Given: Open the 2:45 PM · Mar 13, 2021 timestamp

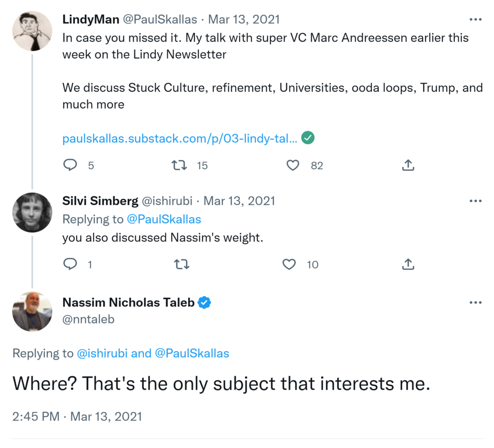Looking at the screenshot, I should [77, 416].
